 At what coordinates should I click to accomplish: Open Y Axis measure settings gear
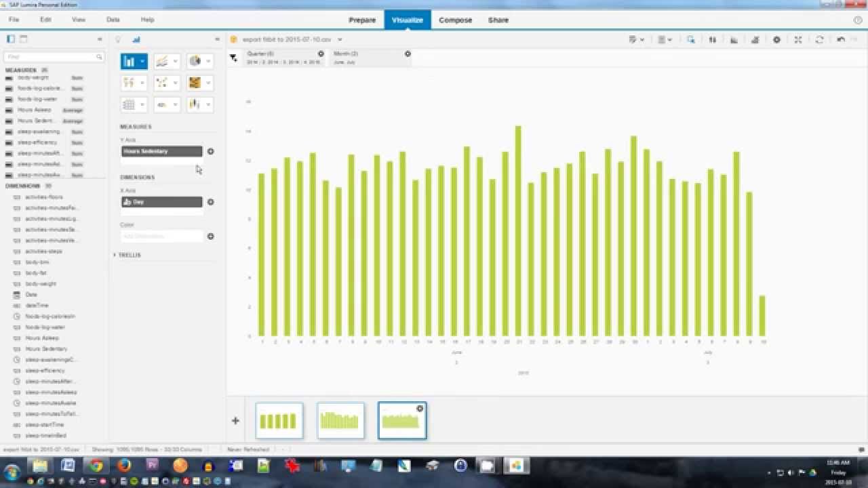210,152
